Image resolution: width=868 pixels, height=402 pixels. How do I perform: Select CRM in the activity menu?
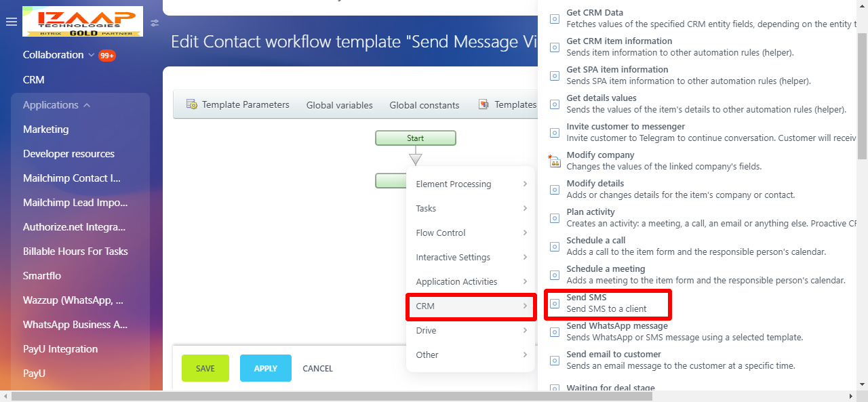471,306
